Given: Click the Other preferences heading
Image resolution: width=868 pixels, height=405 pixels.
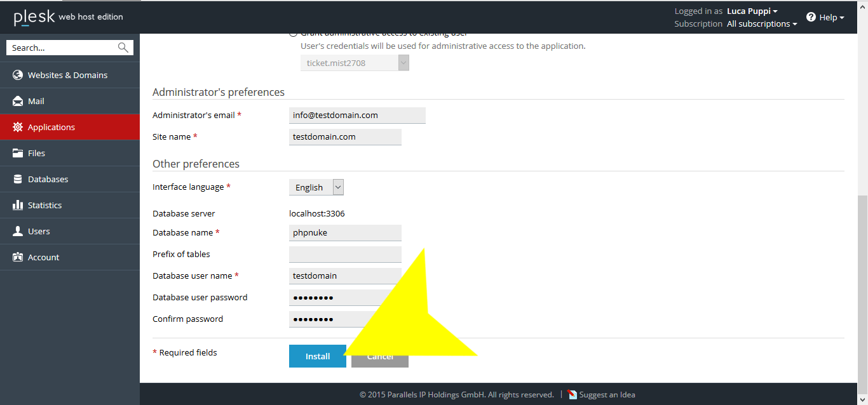Looking at the screenshot, I should [196, 164].
